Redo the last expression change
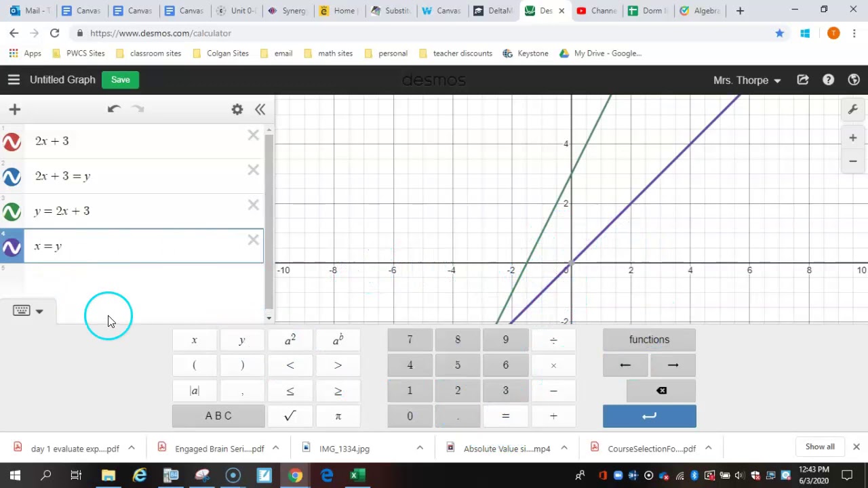This screenshot has width=868, height=488. click(x=138, y=109)
